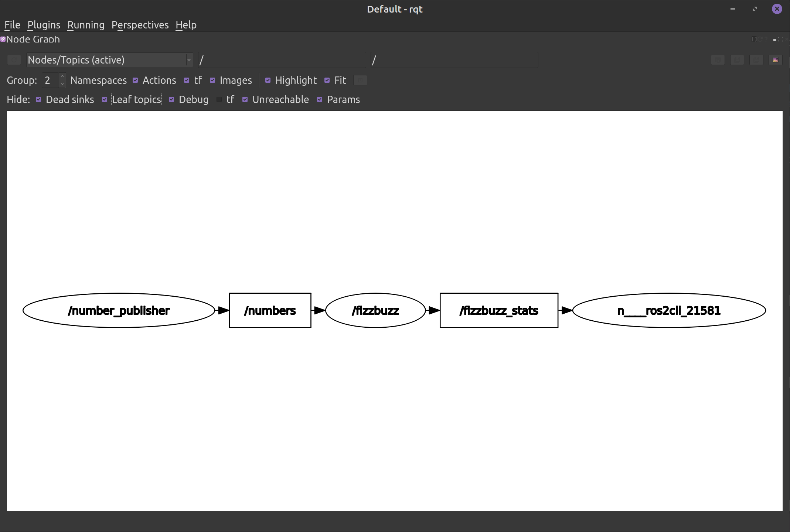Click the Group depth value field
790x532 pixels.
[x=50, y=80]
